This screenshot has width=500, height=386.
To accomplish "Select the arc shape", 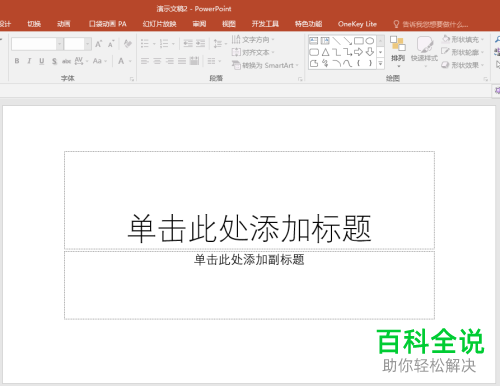I will click(x=337, y=63).
